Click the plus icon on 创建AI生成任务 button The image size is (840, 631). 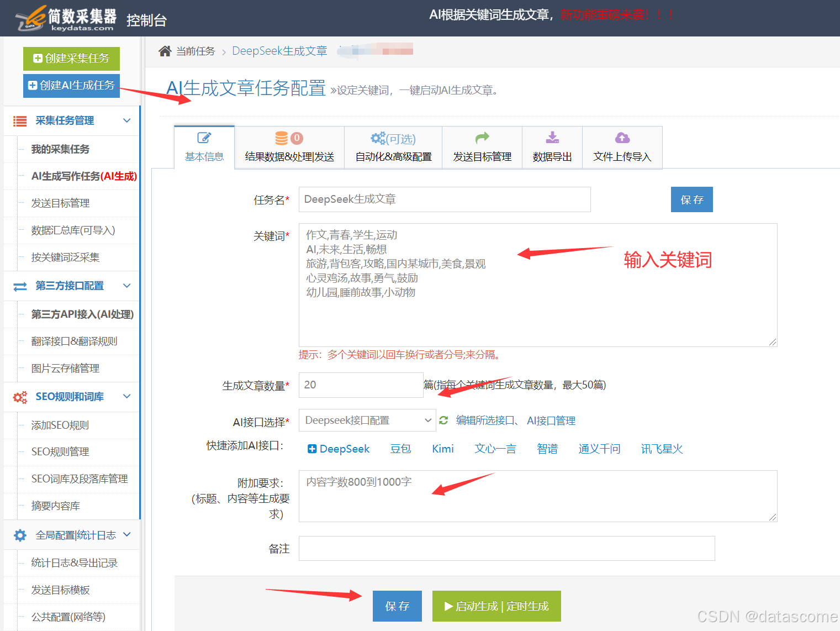[x=33, y=85]
